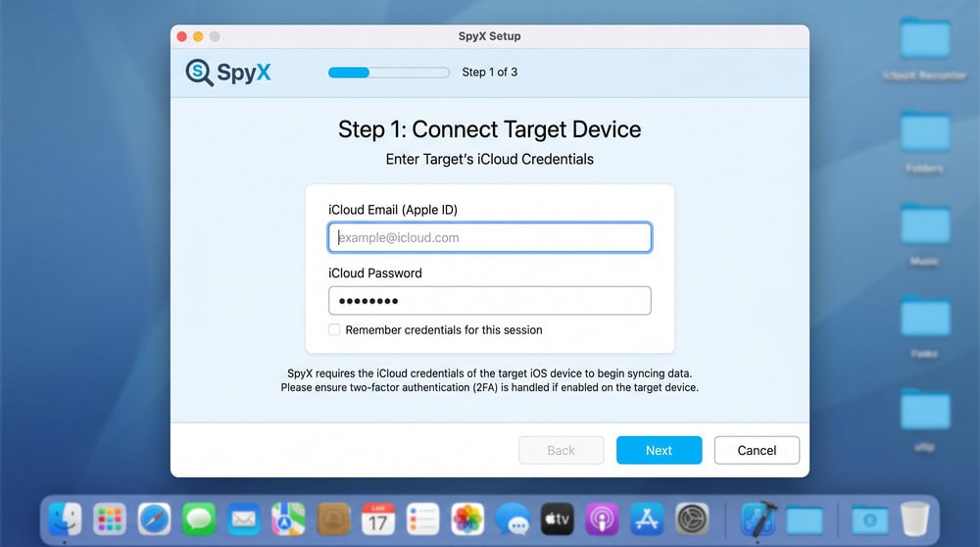Open the Mail app in Dock
This screenshot has height=547, width=980.
[x=244, y=519]
